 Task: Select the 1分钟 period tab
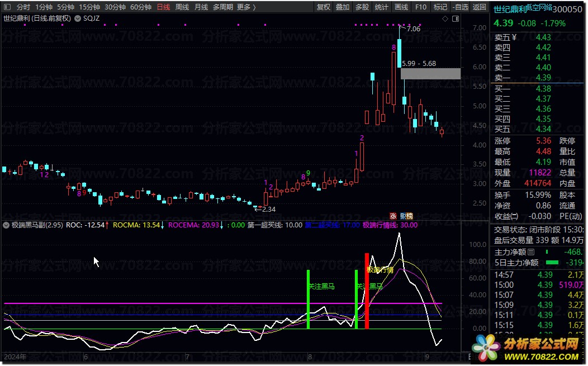point(44,7)
